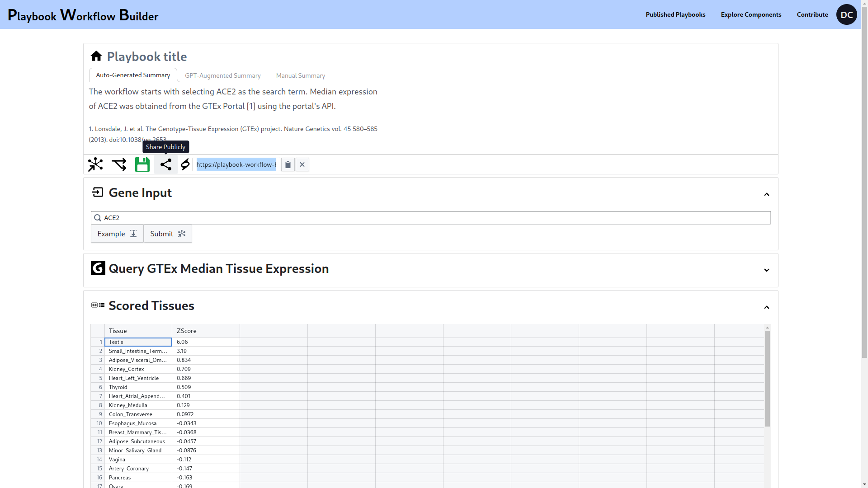The height and width of the screenshot is (488, 868).
Task: Open Explore Components page
Action: pyautogui.click(x=751, y=14)
